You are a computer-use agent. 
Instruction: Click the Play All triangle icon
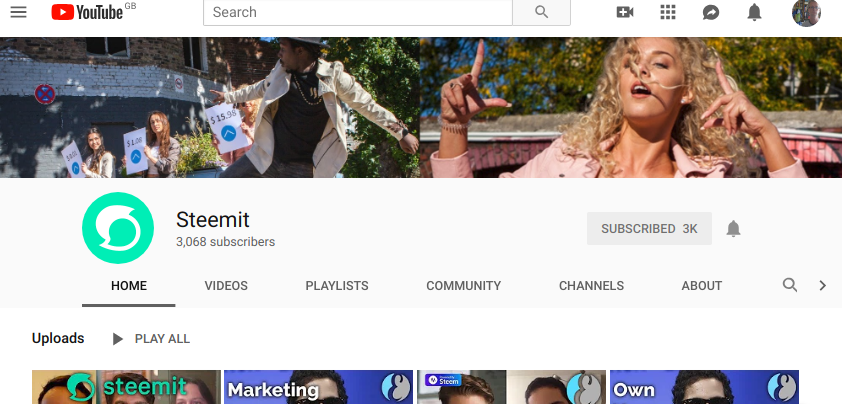click(x=118, y=339)
